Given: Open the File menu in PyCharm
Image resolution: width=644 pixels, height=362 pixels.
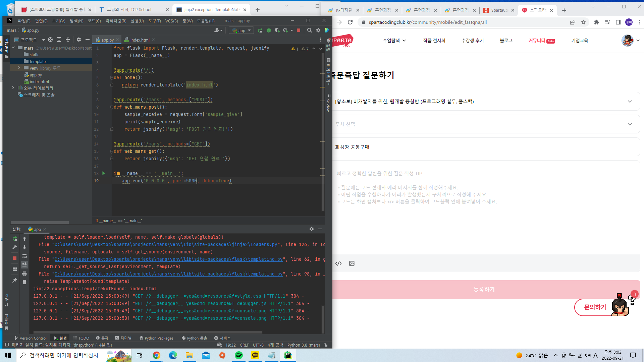Looking at the screenshot, I should coord(24,21).
